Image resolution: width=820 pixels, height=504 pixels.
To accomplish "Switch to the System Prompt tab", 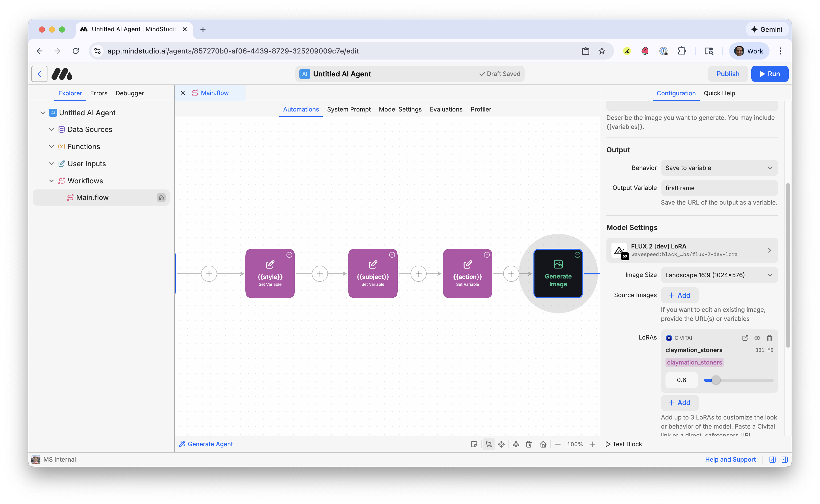I will (x=349, y=109).
